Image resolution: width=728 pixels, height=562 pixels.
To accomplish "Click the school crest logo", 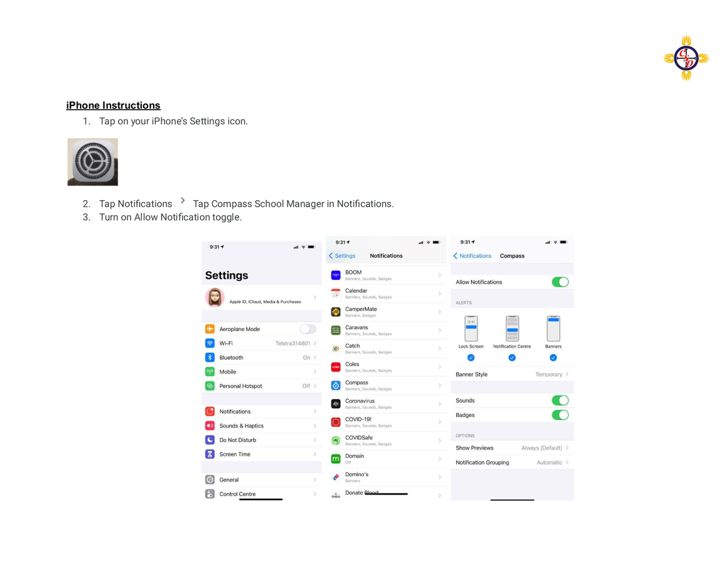I will (686, 58).
